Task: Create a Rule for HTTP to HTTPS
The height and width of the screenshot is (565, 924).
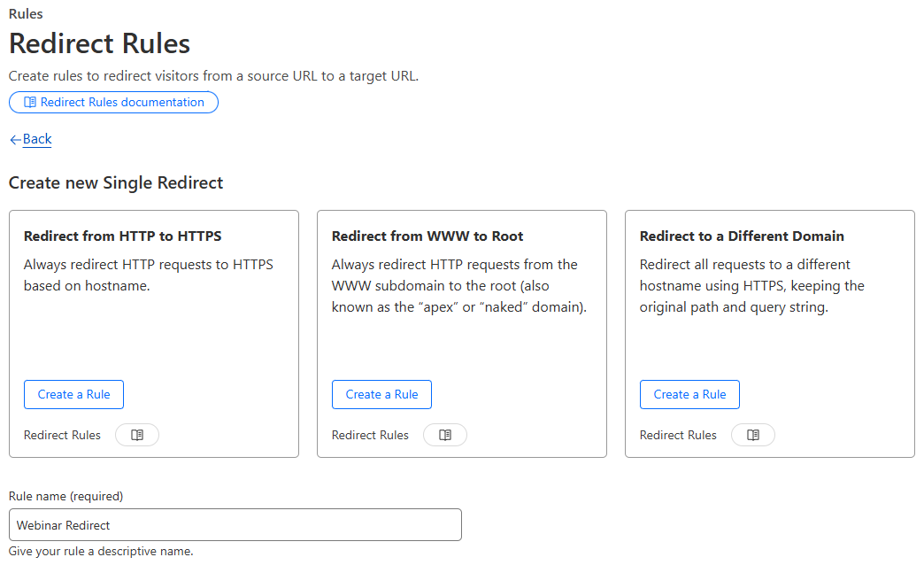Action: 73,394
